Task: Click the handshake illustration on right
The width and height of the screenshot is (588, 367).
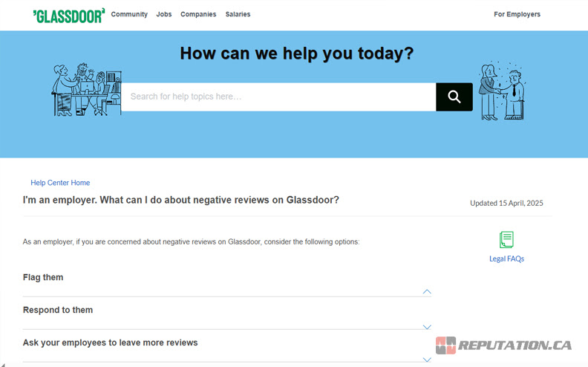Action: point(502,91)
